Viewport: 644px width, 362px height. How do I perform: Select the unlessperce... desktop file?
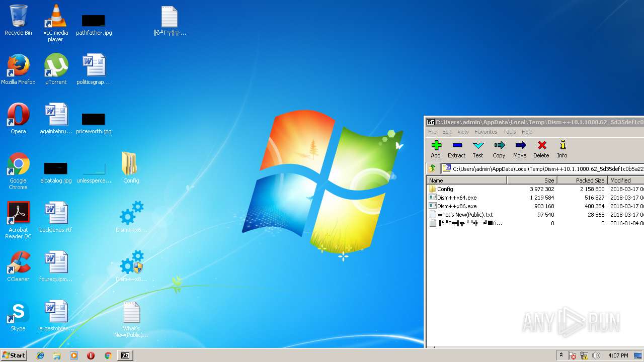pos(94,172)
